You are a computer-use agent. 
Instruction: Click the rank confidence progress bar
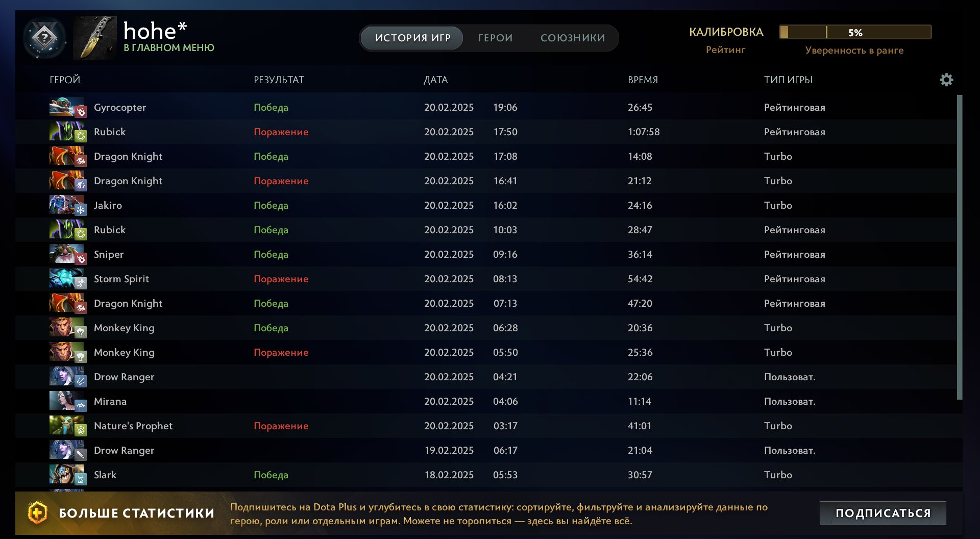[855, 32]
